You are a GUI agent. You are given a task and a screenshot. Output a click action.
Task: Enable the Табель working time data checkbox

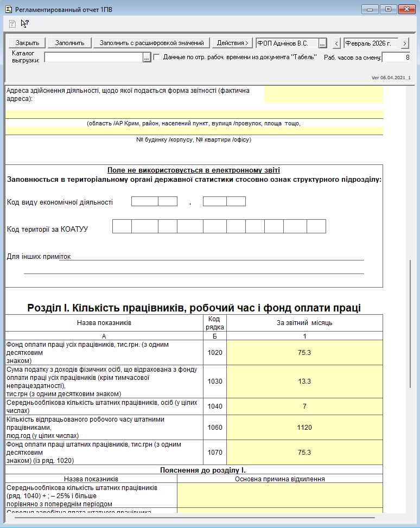pyautogui.click(x=157, y=57)
